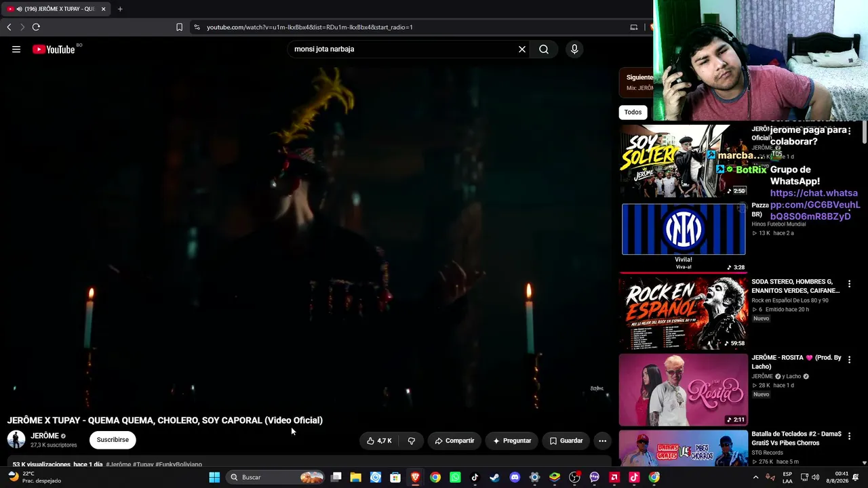Play the JERÔME Rosita video thumbnail
Image resolution: width=868 pixels, height=488 pixels.
(684, 390)
